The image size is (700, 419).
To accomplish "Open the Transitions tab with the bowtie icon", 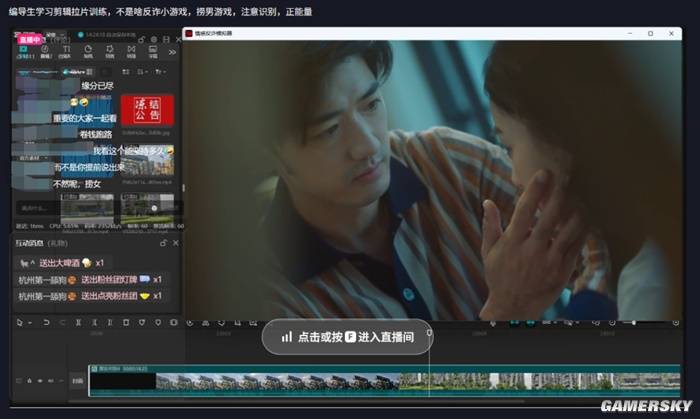I will 131,52.
